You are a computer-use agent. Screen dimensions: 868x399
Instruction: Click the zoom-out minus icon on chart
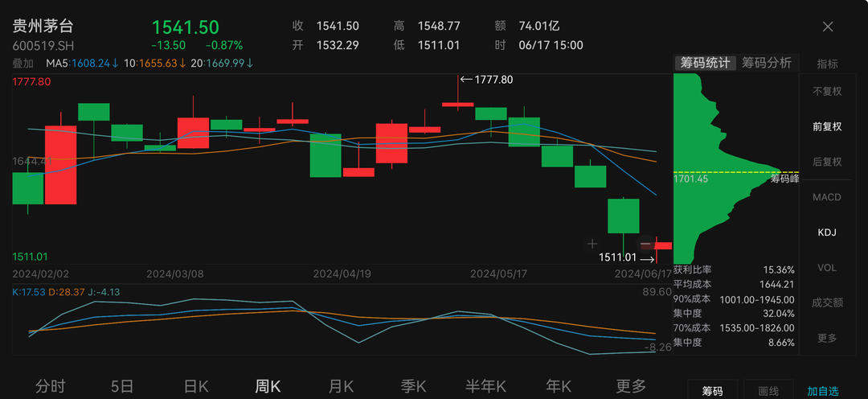point(645,243)
